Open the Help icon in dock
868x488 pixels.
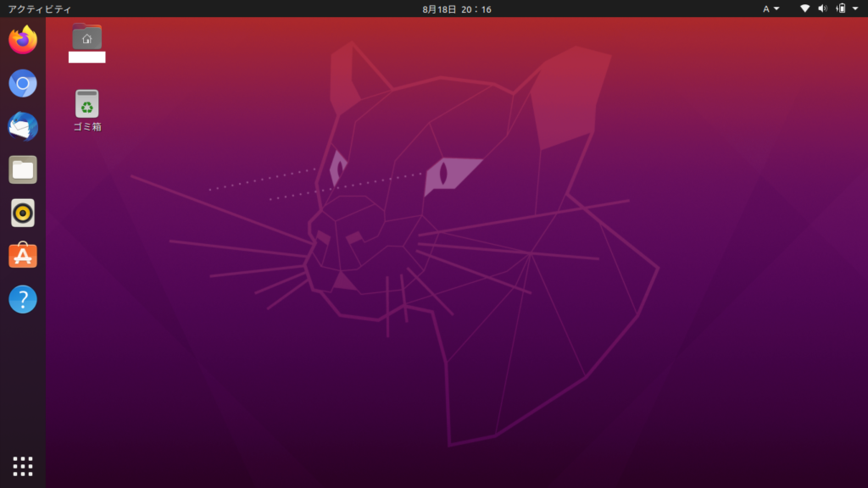point(23,299)
